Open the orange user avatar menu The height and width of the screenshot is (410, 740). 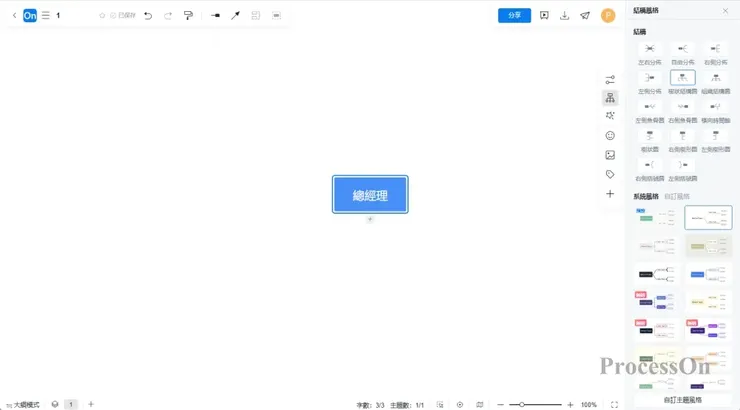tap(608, 16)
